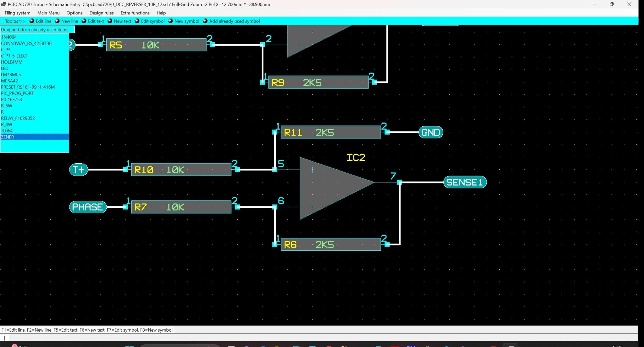Select R_4W list entry
This screenshot has width=644, height=347.
pyautogui.click(x=35, y=125)
